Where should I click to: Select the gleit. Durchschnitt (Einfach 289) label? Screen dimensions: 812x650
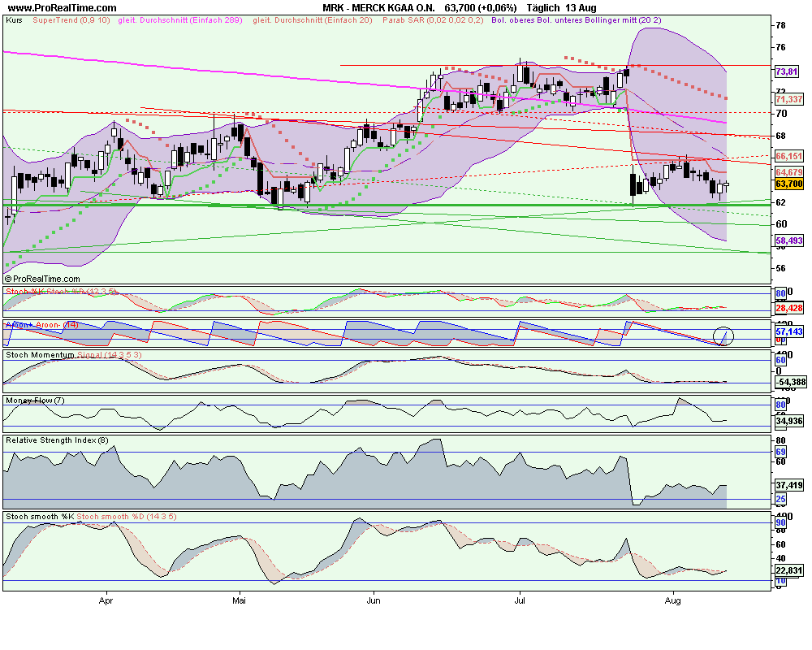pyautogui.click(x=180, y=20)
